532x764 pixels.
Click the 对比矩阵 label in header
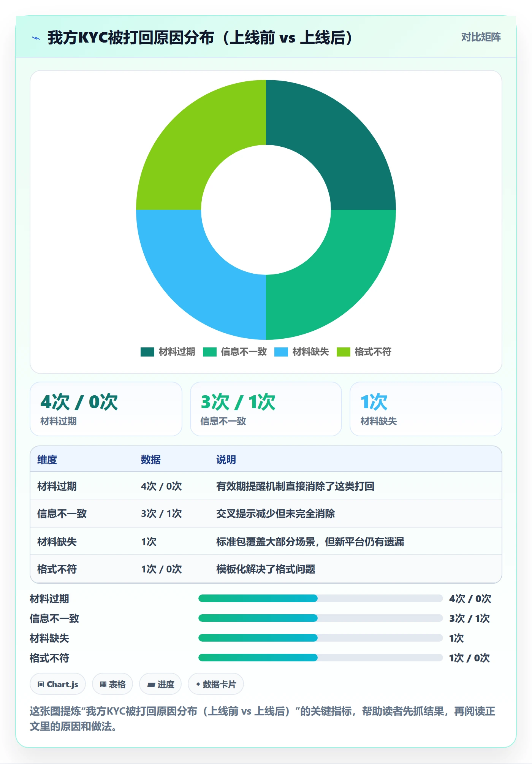tap(481, 37)
